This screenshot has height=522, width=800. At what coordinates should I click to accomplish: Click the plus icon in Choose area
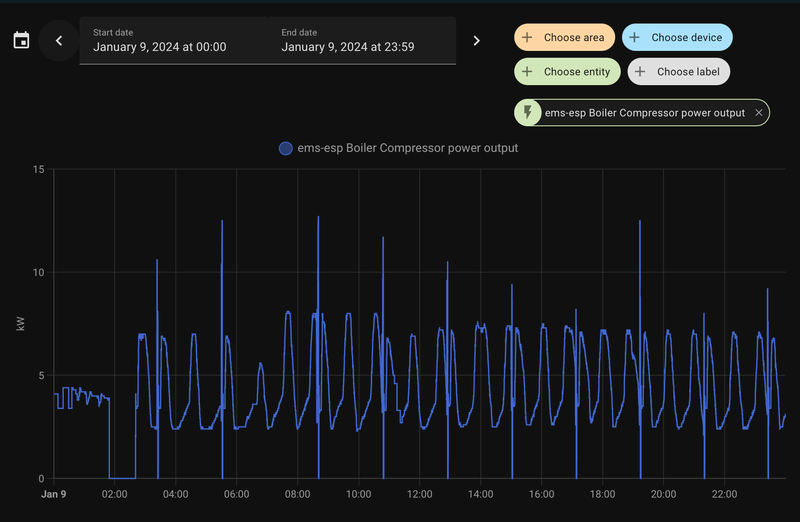(x=528, y=38)
